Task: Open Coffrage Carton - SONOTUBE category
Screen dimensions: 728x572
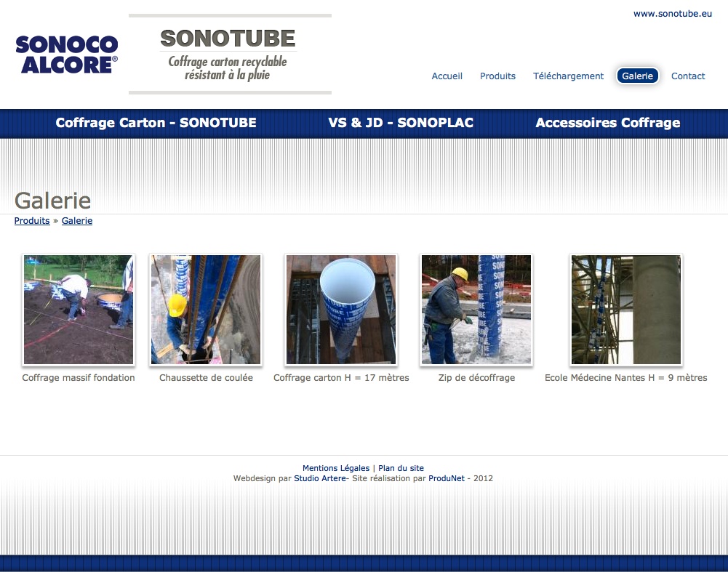Action: [156, 123]
